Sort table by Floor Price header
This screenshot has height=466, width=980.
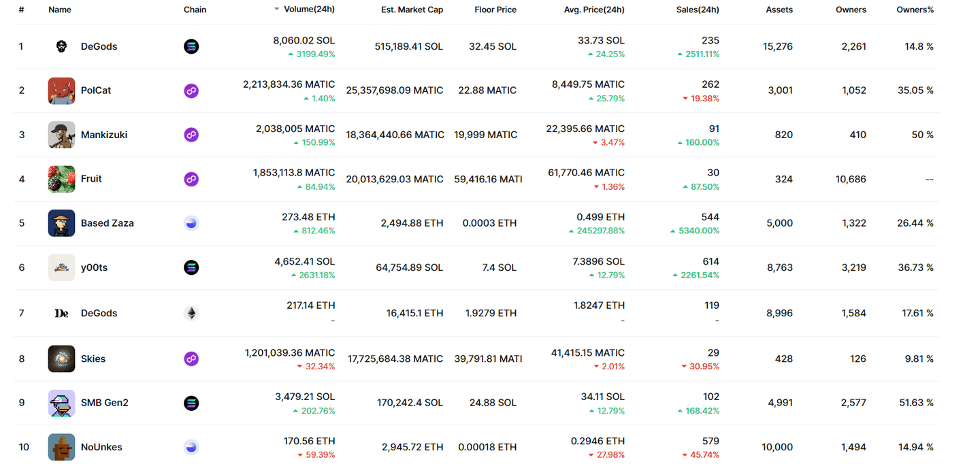tap(495, 10)
